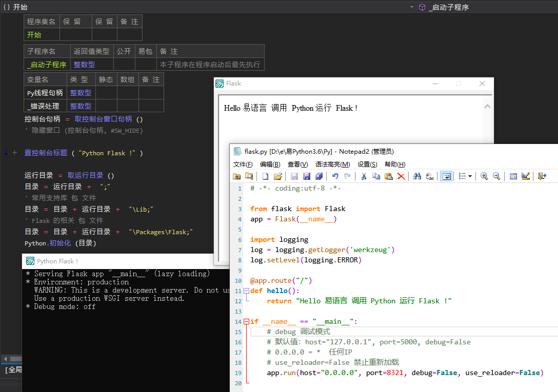The height and width of the screenshot is (392, 558).
Task: Toggle word wrap in Notepad2 toolbar
Action: [446, 176]
